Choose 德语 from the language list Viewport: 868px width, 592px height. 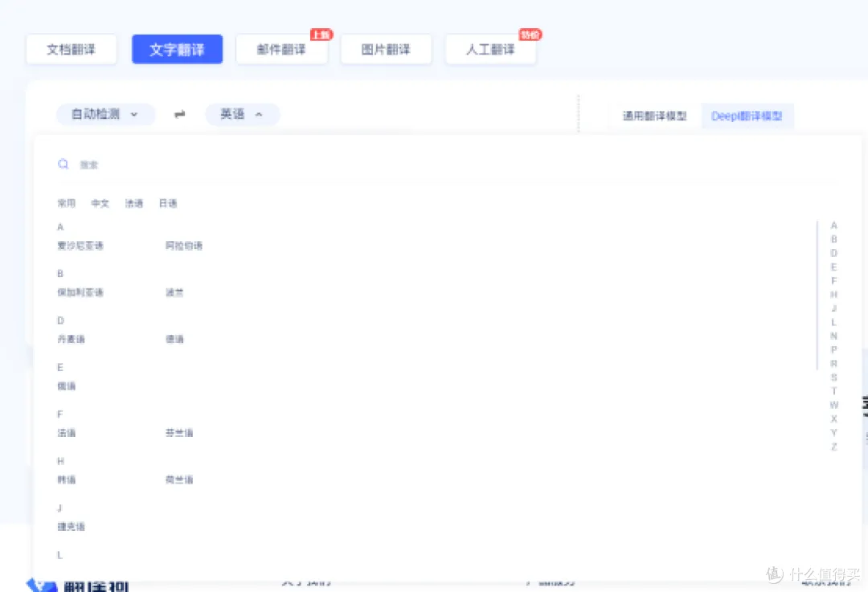174,338
